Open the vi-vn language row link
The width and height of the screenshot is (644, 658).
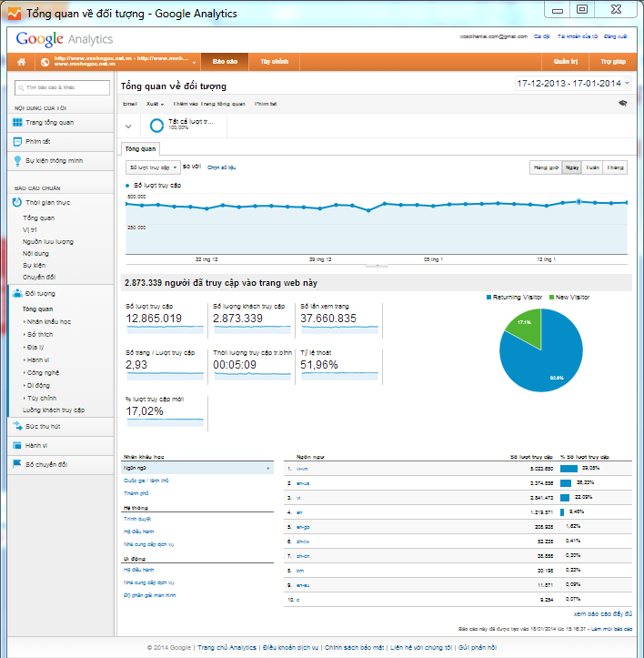(302, 469)
